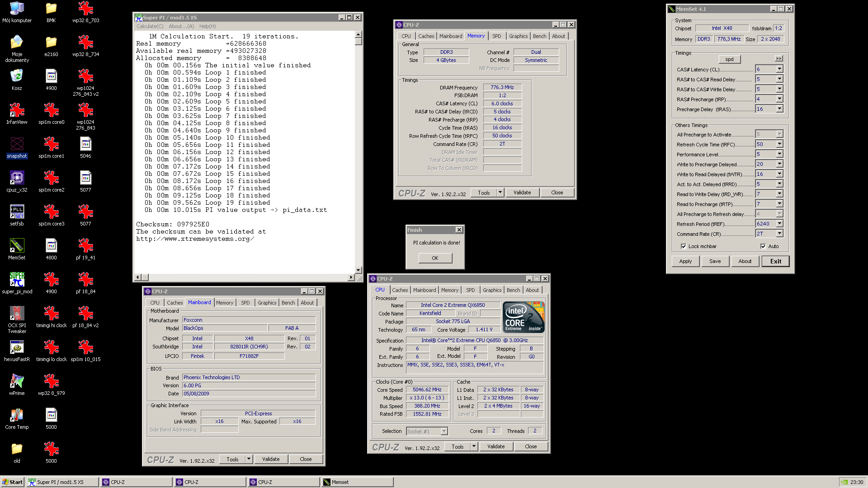868x488 pixels.
Task: Open CAS# Latency (CL) dropdown in MemSet
Action: click(779, 69)
